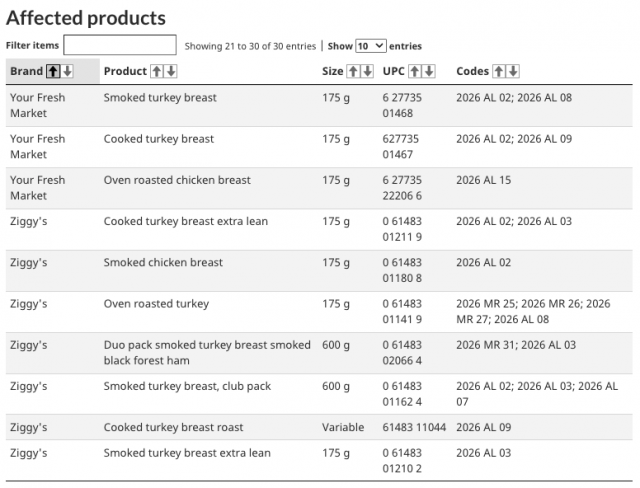Sort Size column ascending
This screenshot has width=640, height=488.
[352, 71]
